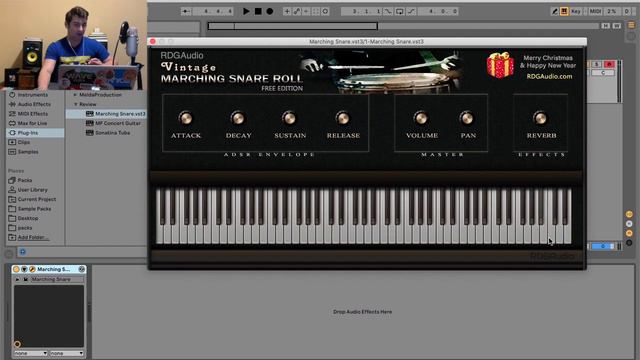Screen dimensions: 640x360
Task: Enable Draw Mode pencil icon
Action: click(555, 11)
